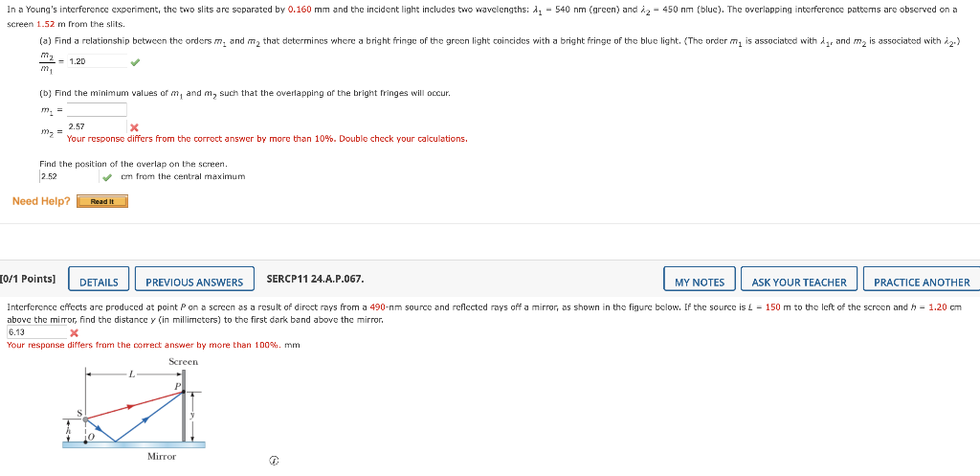
Task: Click the m2 field containing 2.57
Action: point(97,126)
